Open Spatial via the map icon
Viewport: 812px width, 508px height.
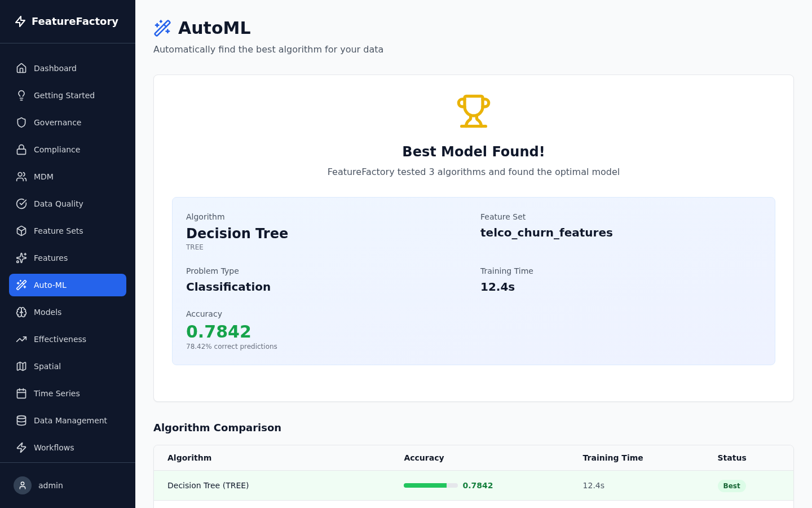tap(21, 366)
